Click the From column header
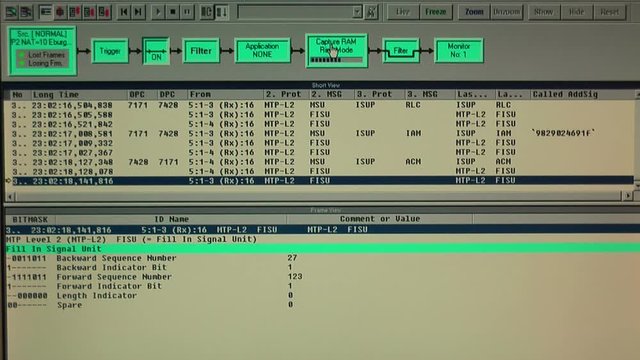640x360 pixels. point(225,95)
